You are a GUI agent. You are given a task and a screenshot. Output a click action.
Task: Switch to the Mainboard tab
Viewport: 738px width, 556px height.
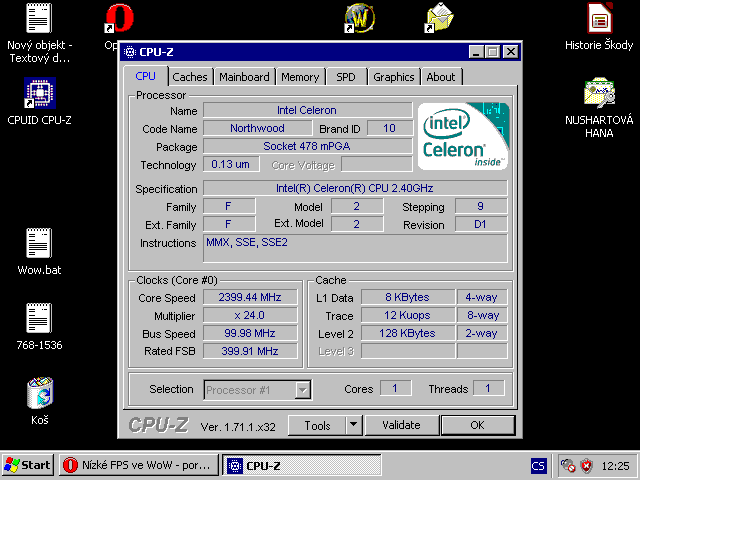pos(244,77)
